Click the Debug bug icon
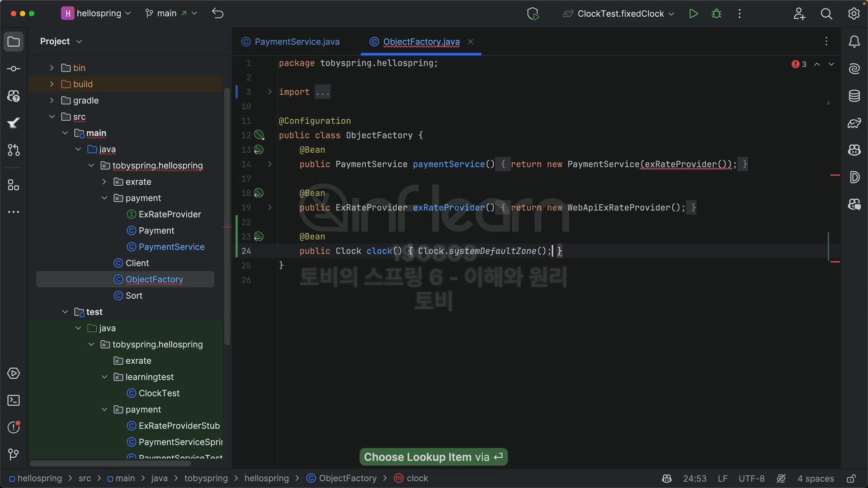868x488 pixels. tap(717, 14)
